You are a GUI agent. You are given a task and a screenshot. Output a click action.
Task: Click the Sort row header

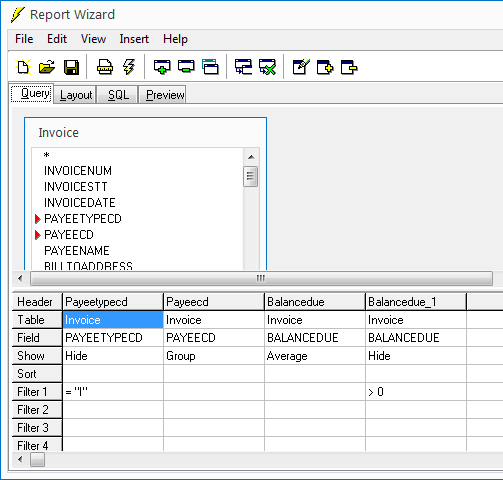pos(37,374)
